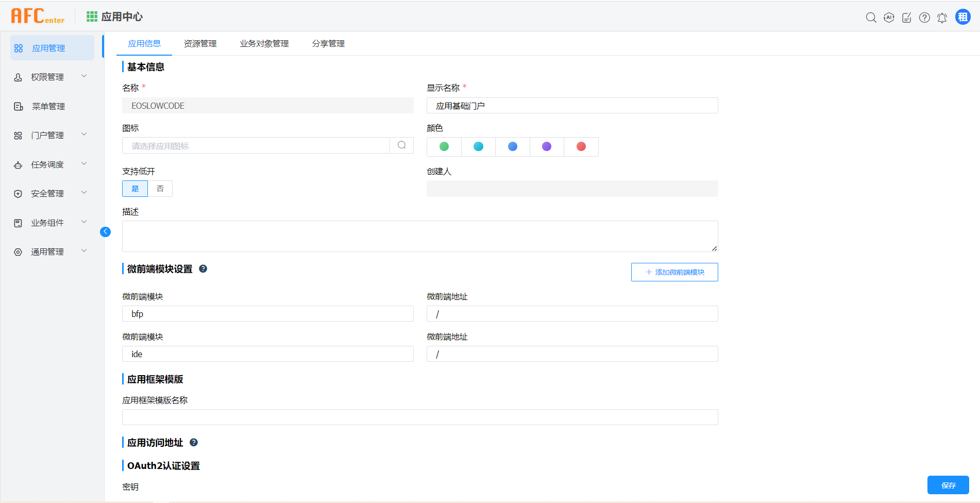Expand the 门户管理 sidebar menu
Image resolution: width=980 pixels, height=503 pixels.
point(52,135)
